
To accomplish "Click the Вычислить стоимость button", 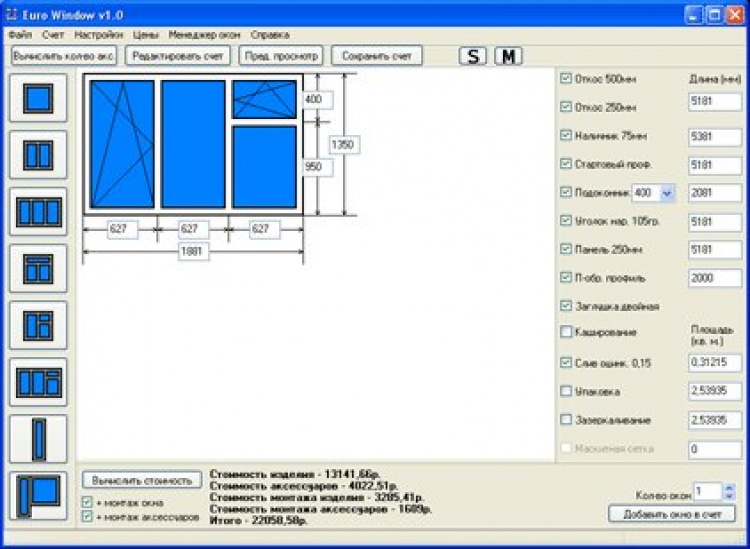I will click(x=142, y=480).
